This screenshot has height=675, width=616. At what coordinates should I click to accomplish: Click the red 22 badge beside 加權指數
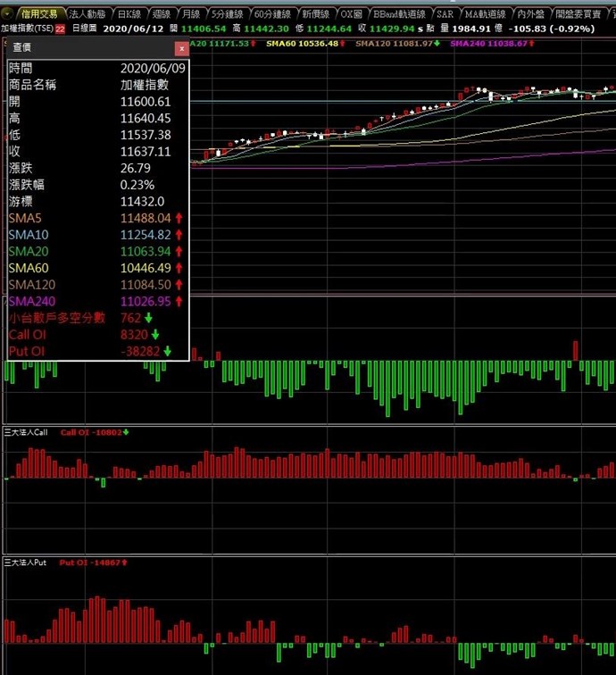pos(60,29)
